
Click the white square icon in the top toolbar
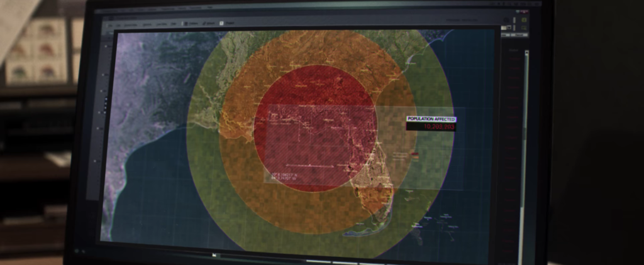click(221, 24)
